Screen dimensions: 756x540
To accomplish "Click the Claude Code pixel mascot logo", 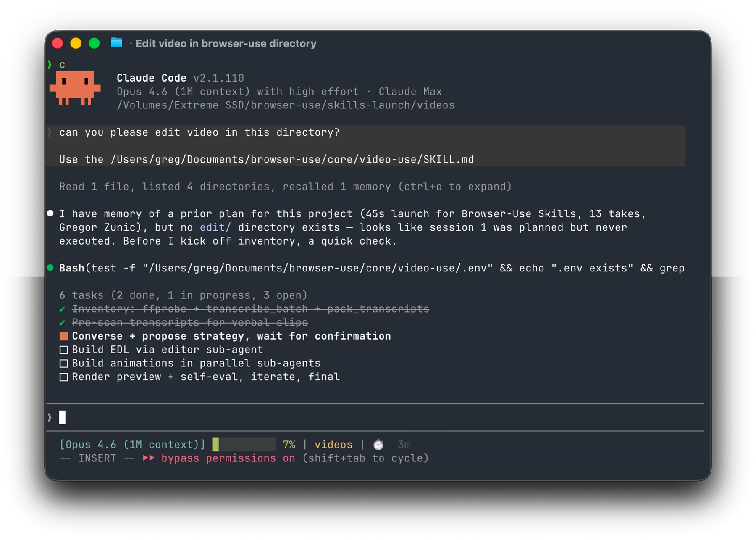I will pos(75,87).
